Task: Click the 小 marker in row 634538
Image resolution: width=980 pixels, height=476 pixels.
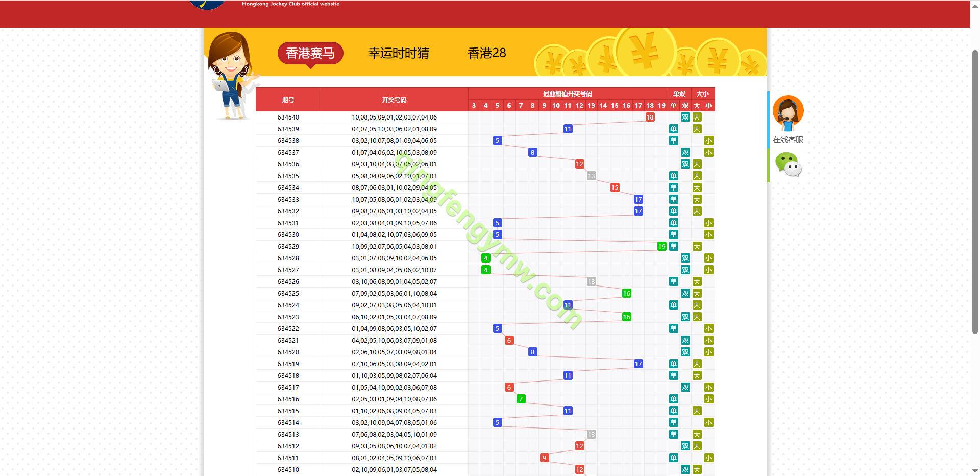Action: pyautogui.click(x=708, y=141)
